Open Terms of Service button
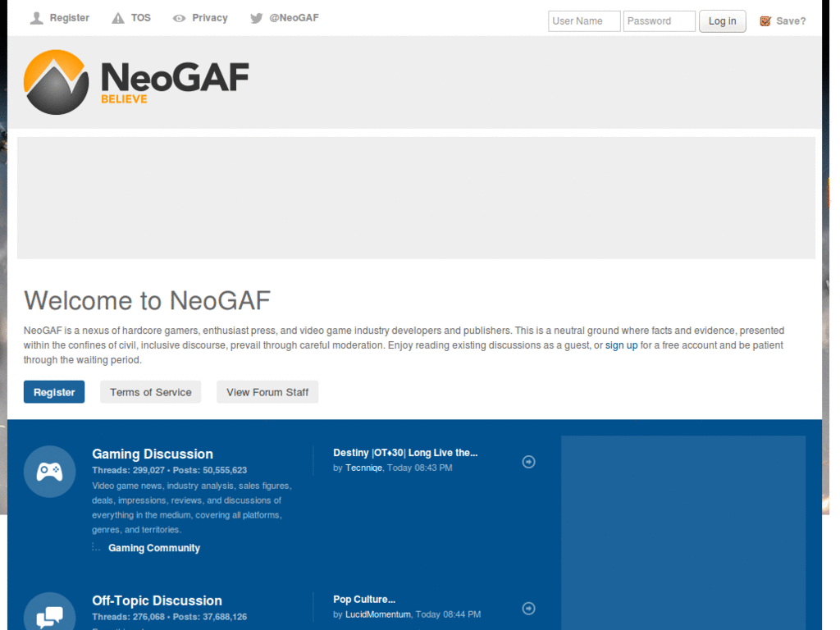The width and height of the screenshot is (840, 630). (x=151, y=392)
